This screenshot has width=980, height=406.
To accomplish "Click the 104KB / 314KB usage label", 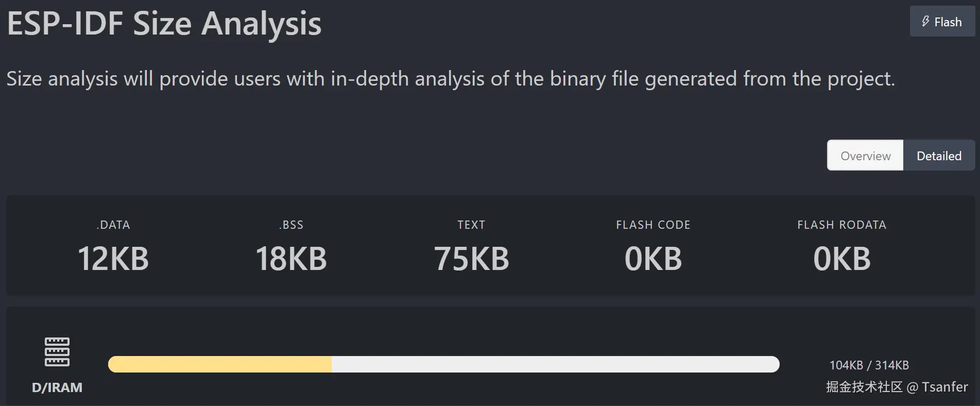I will coord(869,365).
